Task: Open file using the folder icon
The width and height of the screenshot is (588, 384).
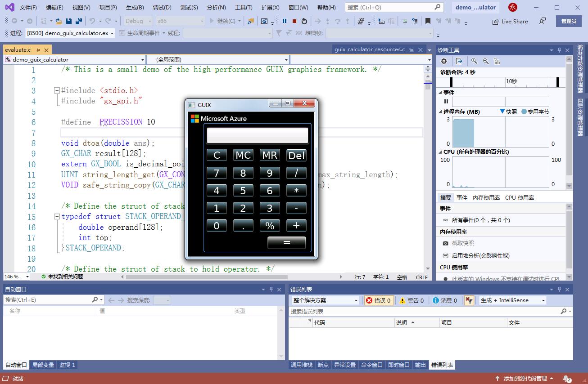Action: click(x=59, y=21)
